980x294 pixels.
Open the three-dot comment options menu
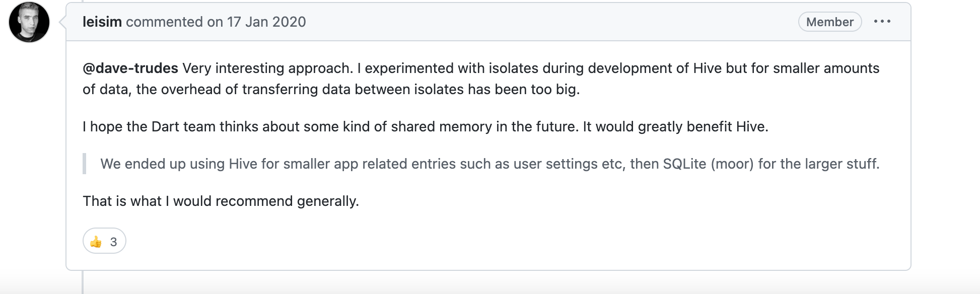(x=882, y=22)
